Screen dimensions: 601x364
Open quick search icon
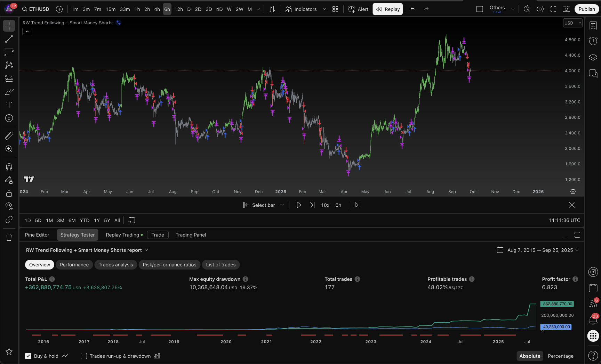pyautogui.click(x=527, y=9)
